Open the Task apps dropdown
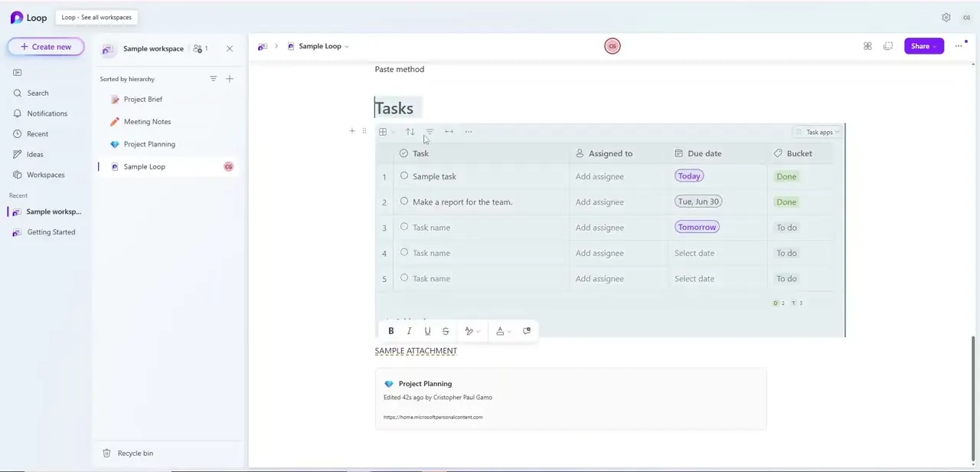980x472 pixels. (818, 133)
